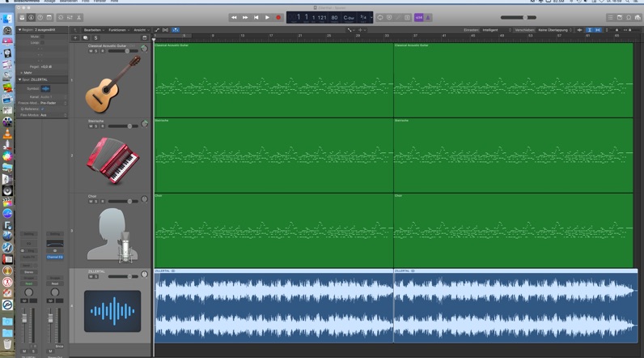644x358 pixels.
Task: Open the Quick Help question mark button
Action: [40, 18]
